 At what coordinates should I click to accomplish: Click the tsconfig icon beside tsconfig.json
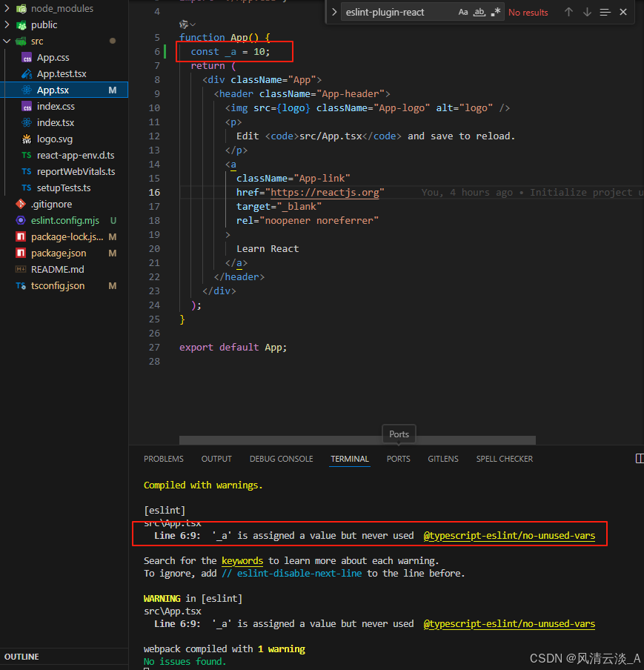(x=21, y=285)
